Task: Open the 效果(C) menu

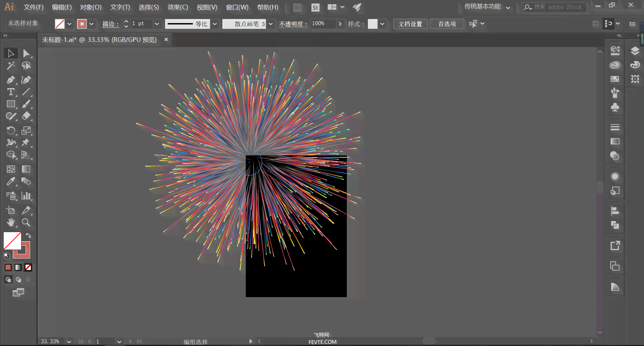Action: click(x=178, y=7)
